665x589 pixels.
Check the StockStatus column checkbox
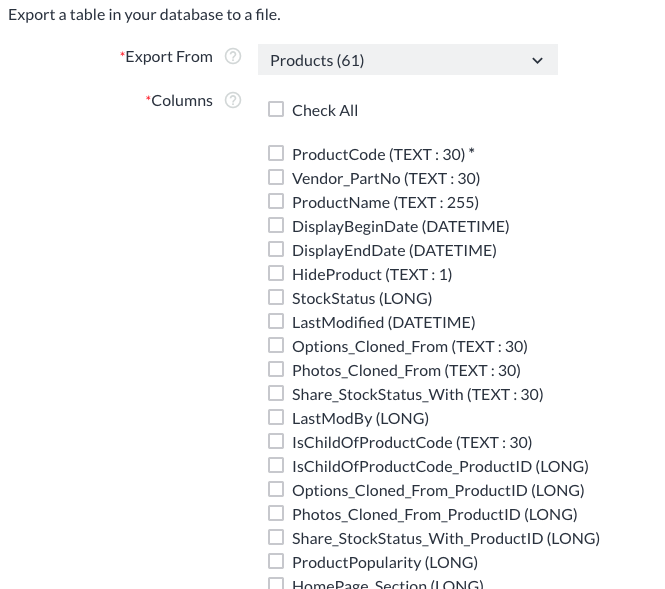(276, 297)
